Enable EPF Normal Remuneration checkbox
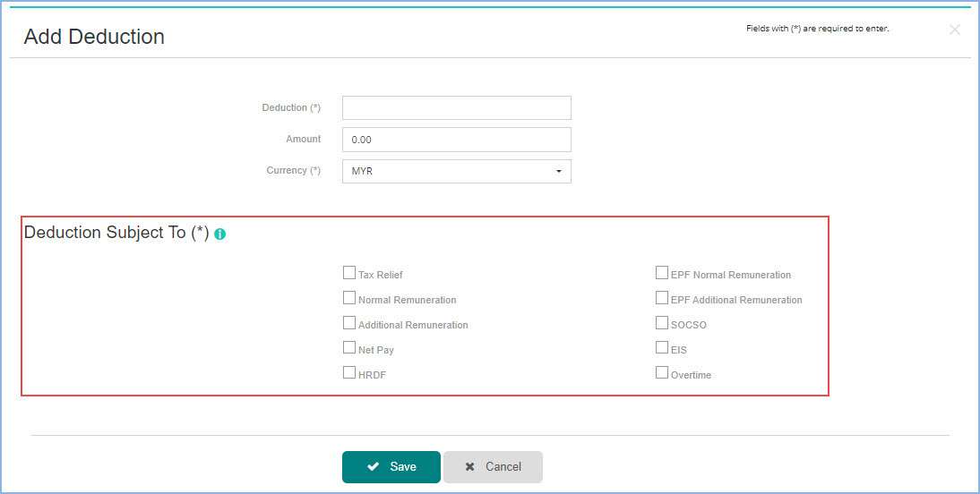The image size is (980, 494). pyautogui.click(x=662, y=273)
